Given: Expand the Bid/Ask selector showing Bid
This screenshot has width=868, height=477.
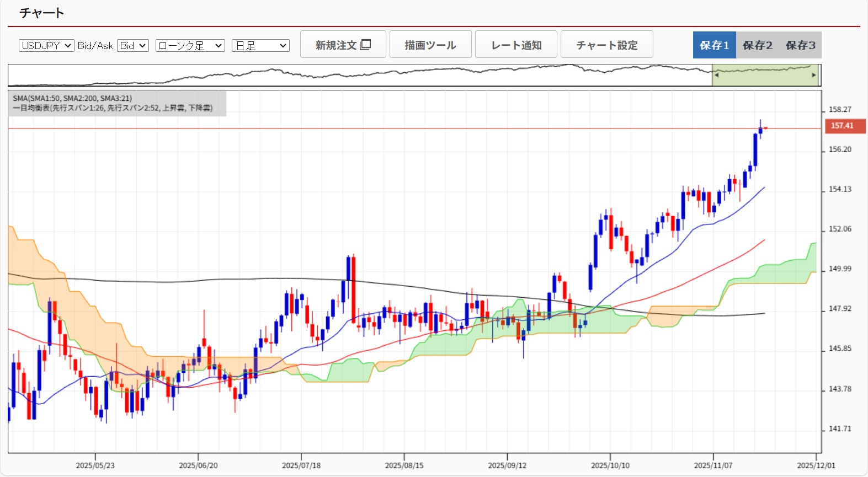Looking at the screenshot, I should click(133, 45).
